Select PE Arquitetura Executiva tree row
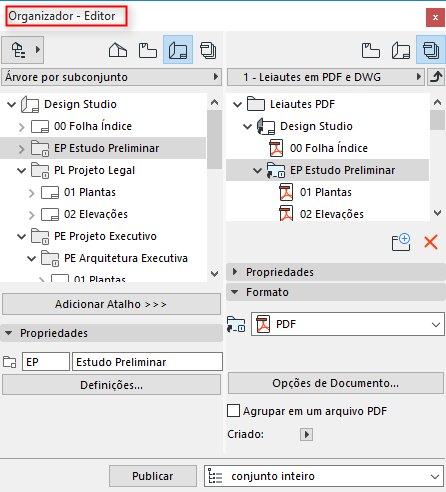The image size is (446, 492). [103, 258]
